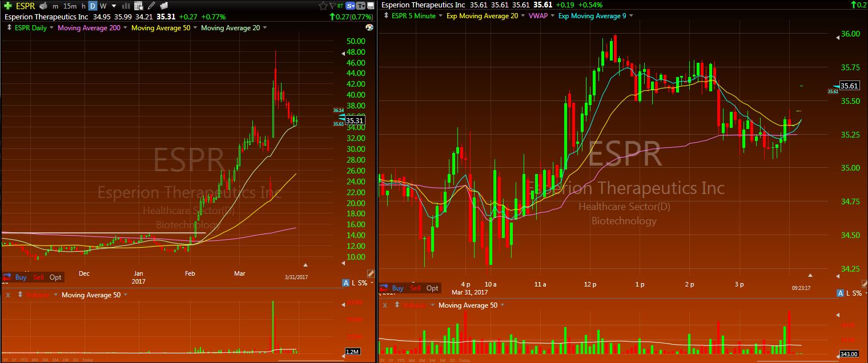Image resolution: width=868 pixels, height=363 pixels.
Task: Click Sell on the right 5-minute chart
Action: (x=415, y=288)
